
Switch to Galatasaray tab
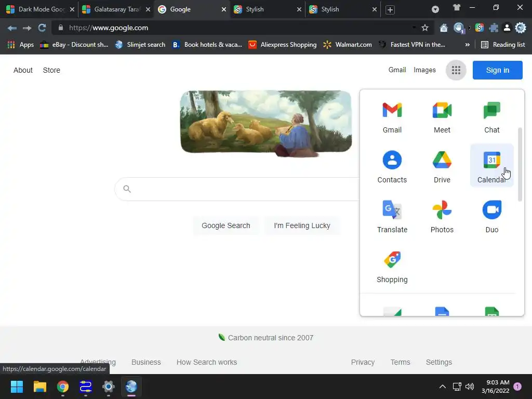(x=115, y=9)
